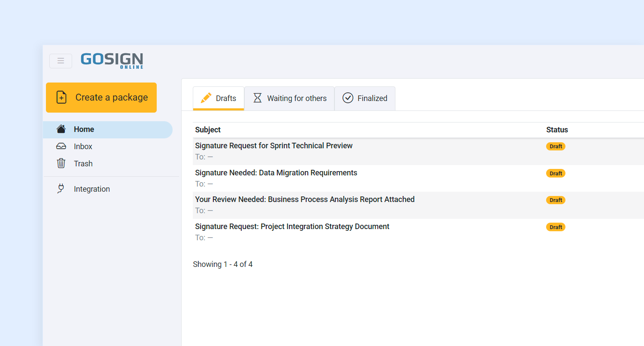Open Sprint Technical Preview signature request draft

[273, 146]
